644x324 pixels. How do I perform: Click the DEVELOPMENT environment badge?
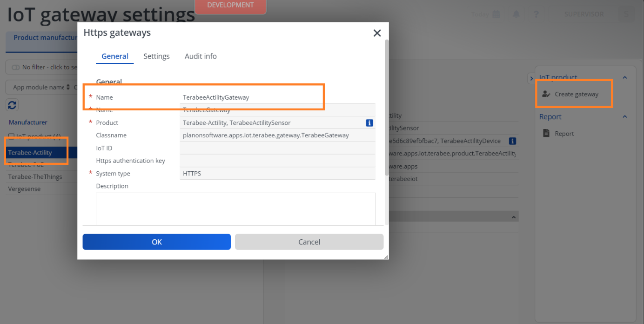[231, 6]
